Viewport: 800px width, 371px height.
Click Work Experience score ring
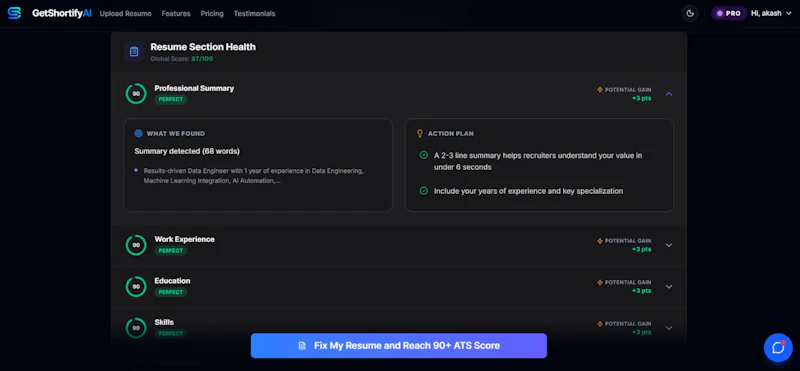pyautogui.click(x=136, y=245)
